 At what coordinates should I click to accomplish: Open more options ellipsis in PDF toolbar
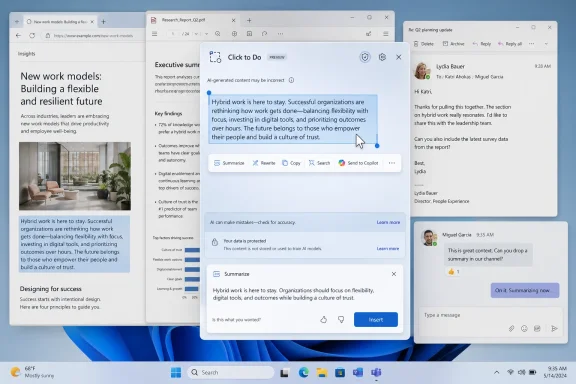(280, 34)
